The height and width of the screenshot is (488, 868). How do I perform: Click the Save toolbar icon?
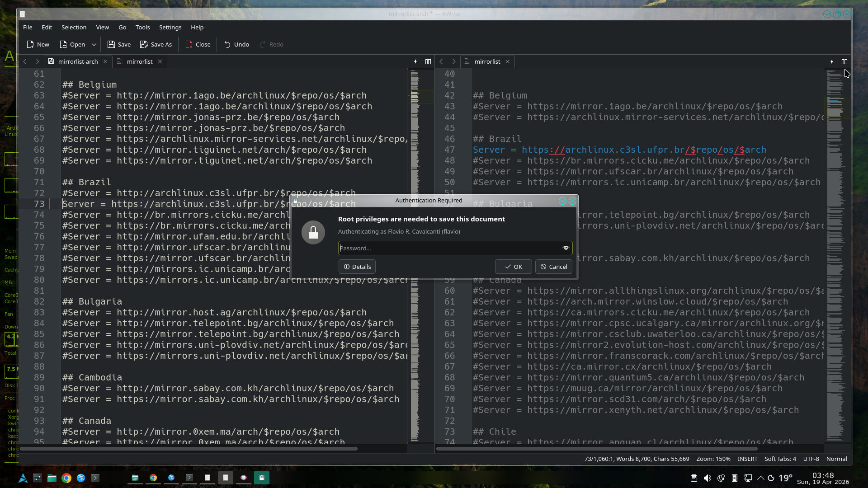(x=111, y=44)
